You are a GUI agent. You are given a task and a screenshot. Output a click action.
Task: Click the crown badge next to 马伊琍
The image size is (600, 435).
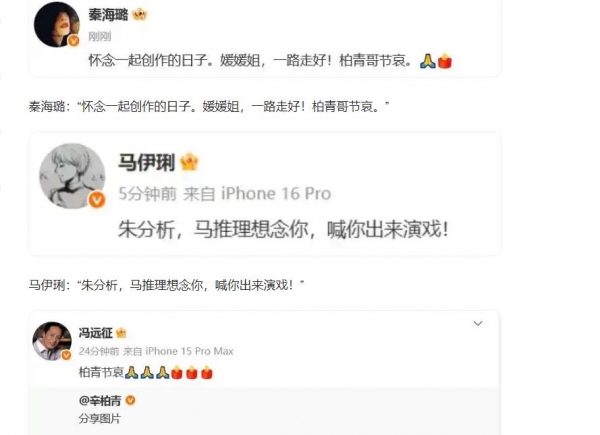pyautogui.click(x=189, y=162)
